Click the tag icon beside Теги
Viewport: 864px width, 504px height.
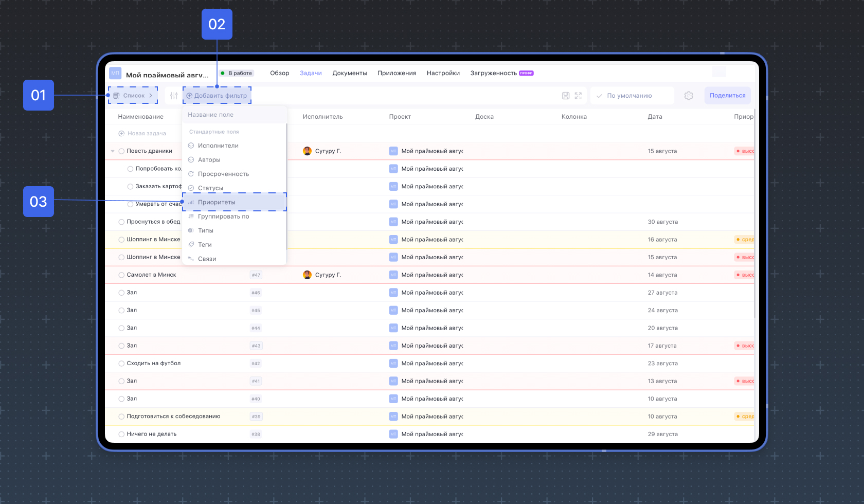(x=191, y=245)
